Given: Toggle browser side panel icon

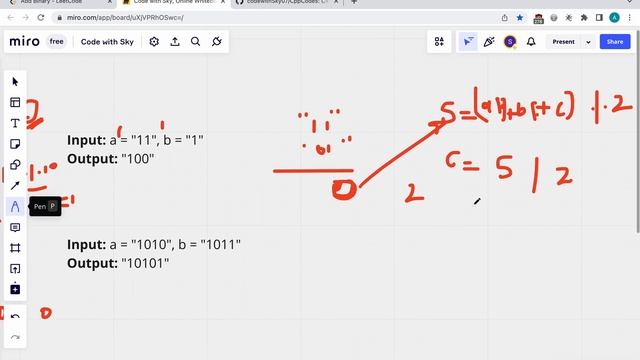Looking at the screenshot, I should click(599, 18).
